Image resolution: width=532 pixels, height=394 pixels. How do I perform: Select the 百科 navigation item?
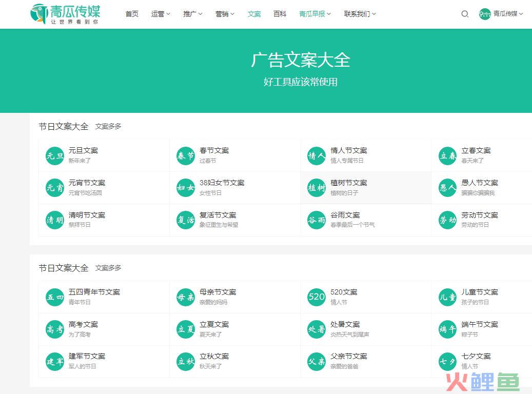click(280, 14)
